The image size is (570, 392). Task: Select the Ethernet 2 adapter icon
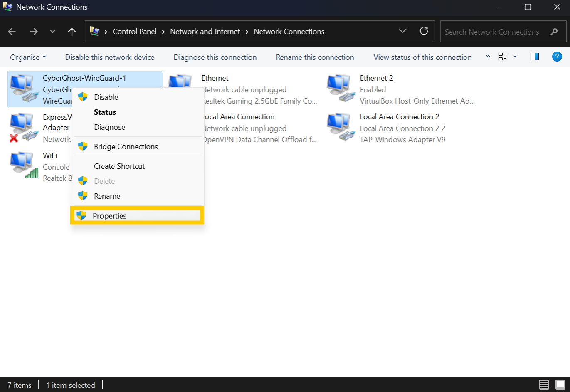pyautogui.click(x=341, y=88)
